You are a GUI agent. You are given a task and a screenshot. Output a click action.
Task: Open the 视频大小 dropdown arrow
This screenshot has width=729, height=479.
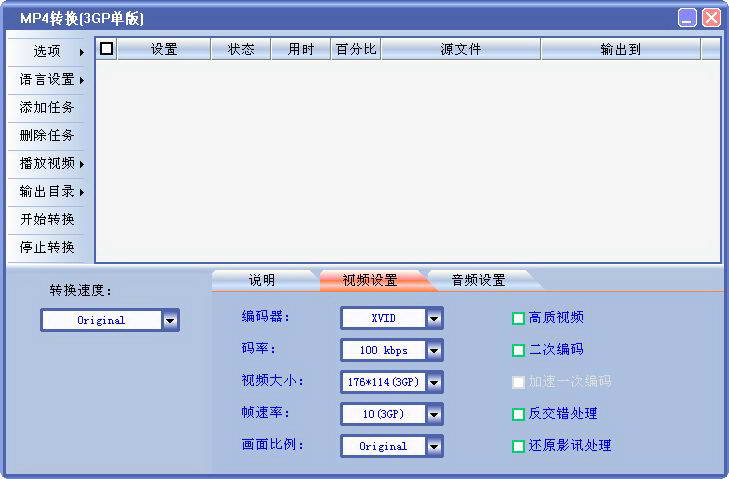(434, 382)
